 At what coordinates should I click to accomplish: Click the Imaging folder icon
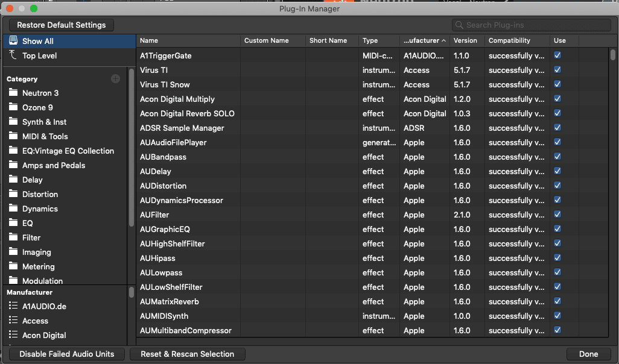coord(13,251)
